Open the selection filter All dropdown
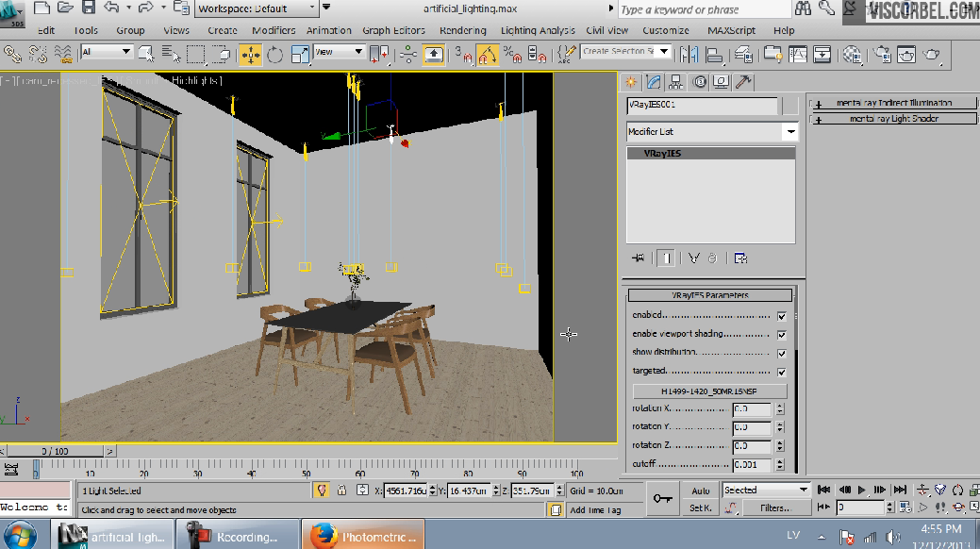The height and width of the screenshot is (549, 980). click(x=107, y=52)
